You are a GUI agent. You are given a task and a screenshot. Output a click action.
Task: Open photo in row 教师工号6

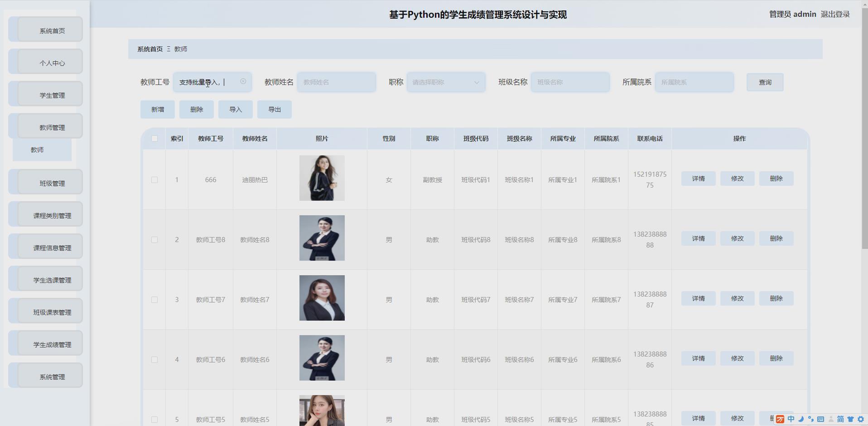click(322, 358)
